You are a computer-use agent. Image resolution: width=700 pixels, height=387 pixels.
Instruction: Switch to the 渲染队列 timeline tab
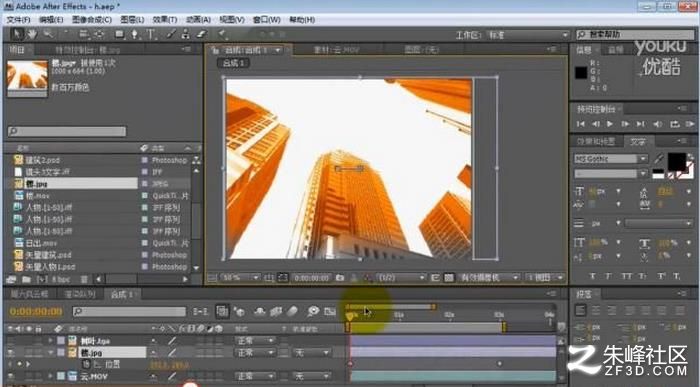pyautogui.click(x=80, y=294)
